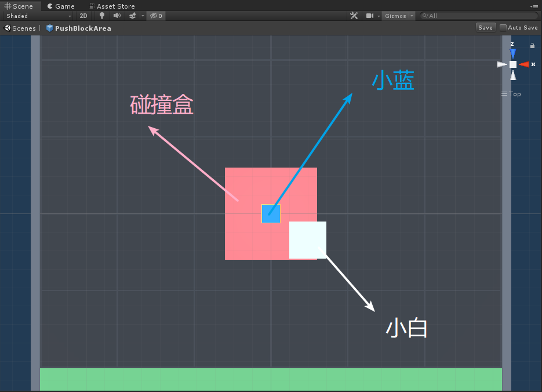Click the gizmo center cube
The height and width of the screenshot is (392, 542).
point(513,64)
